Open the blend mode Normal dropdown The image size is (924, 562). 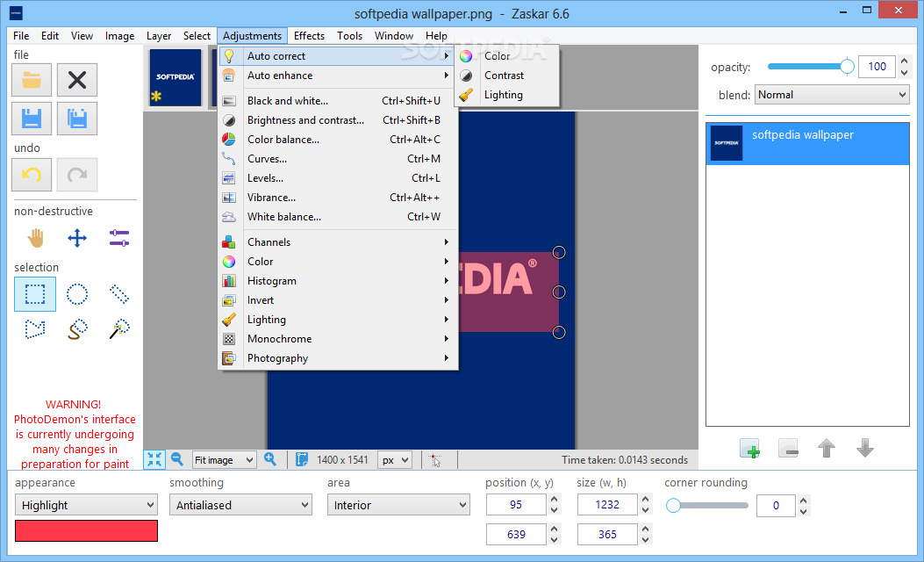click(832, 94)
